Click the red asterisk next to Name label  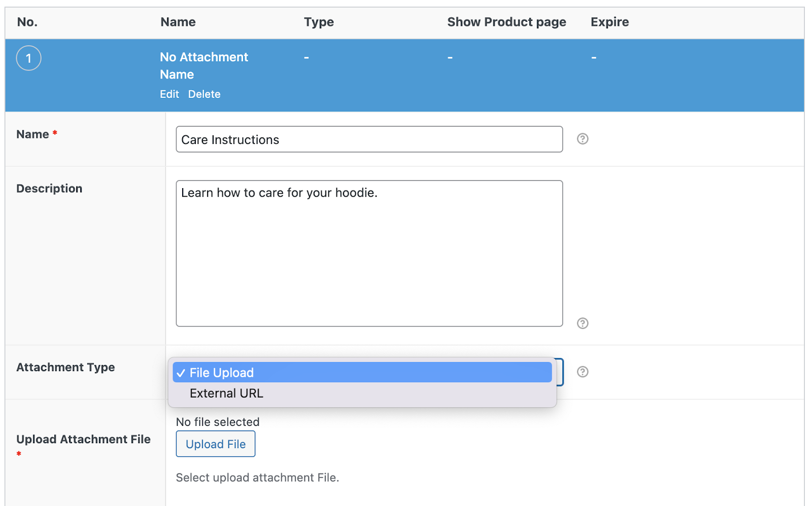click(54, 133)
